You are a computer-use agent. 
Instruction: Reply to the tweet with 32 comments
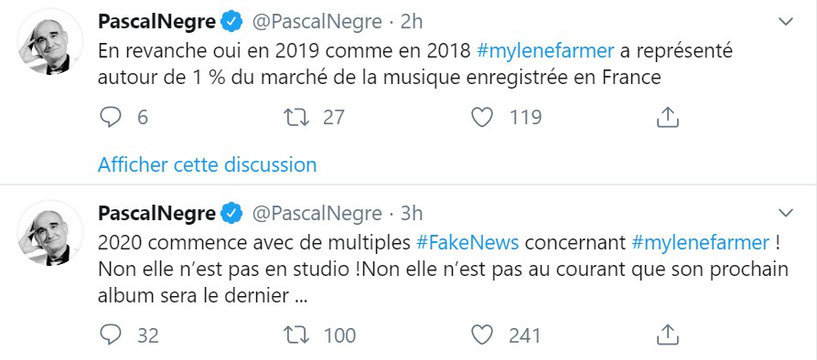(x=110, y=335)
